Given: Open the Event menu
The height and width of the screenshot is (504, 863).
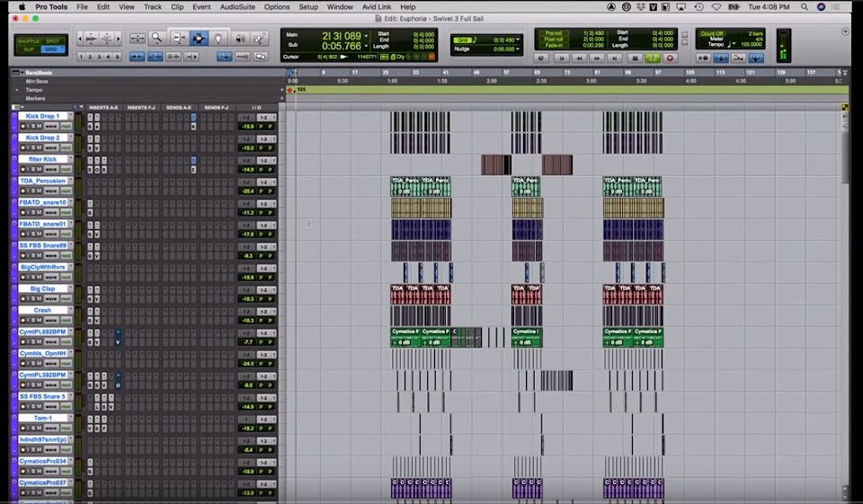Looking at the screenshot, I should pyautogui.click(x=201, y=7).
